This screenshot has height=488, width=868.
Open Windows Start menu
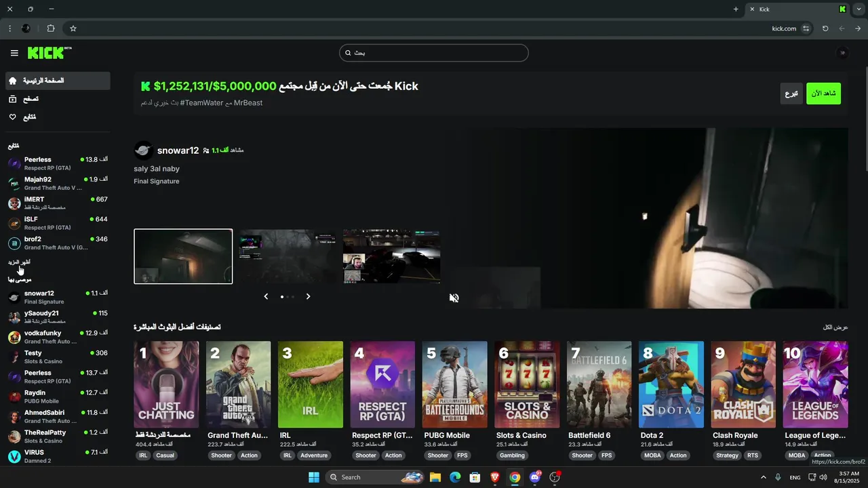[x=314, y=477]
